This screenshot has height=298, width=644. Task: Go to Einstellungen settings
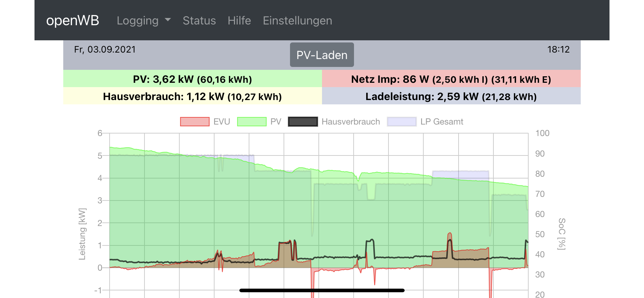click(298, 21)
